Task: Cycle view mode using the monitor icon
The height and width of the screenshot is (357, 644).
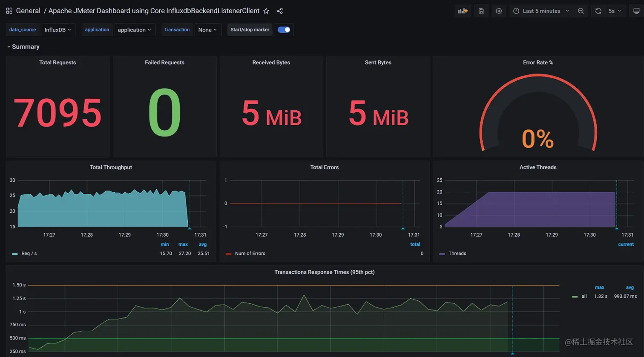Action: [636, 11]
